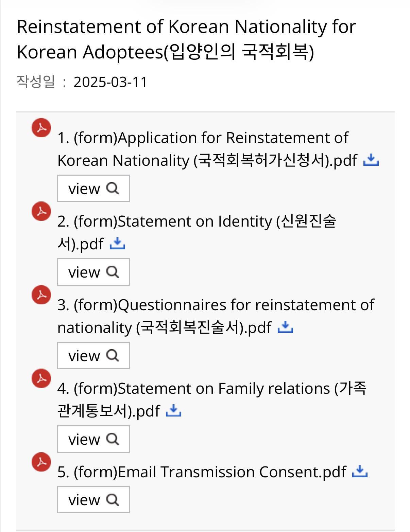View the Application for Reinstatement form
Viewport: 410px width, 532px height.
(x=93, y=189)
